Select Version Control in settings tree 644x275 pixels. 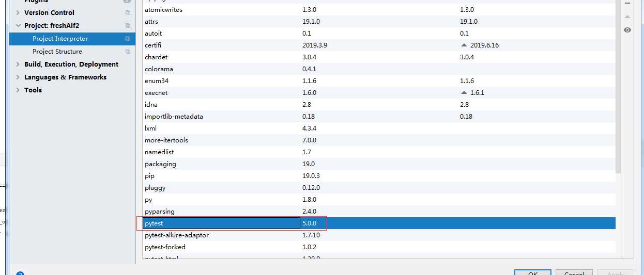point(49,12)
